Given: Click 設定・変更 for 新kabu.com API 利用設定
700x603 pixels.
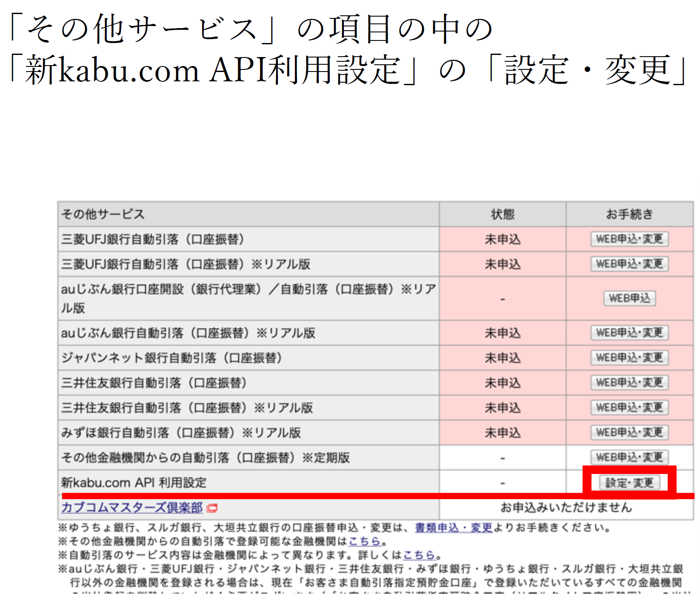Looking at the screenshot, I should 629,483.
